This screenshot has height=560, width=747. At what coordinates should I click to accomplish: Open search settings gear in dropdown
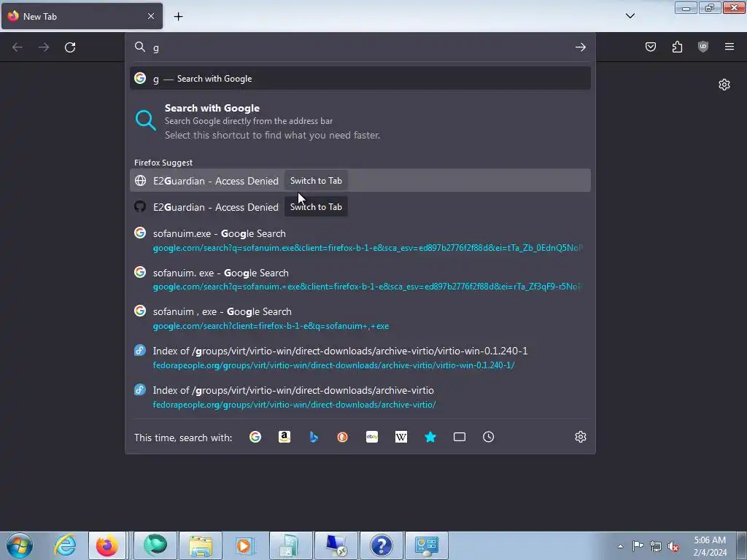(580, 437)
